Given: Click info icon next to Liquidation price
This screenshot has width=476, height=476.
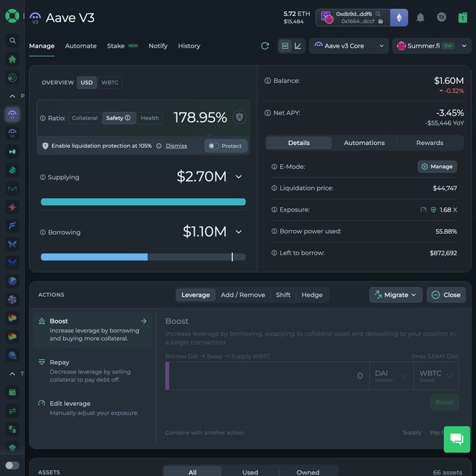Looking at the screenshot, I should tap(274, 188).
